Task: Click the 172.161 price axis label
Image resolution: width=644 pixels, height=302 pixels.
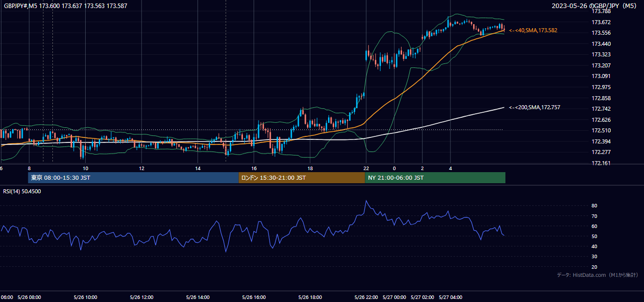Action: coord(601,163)
